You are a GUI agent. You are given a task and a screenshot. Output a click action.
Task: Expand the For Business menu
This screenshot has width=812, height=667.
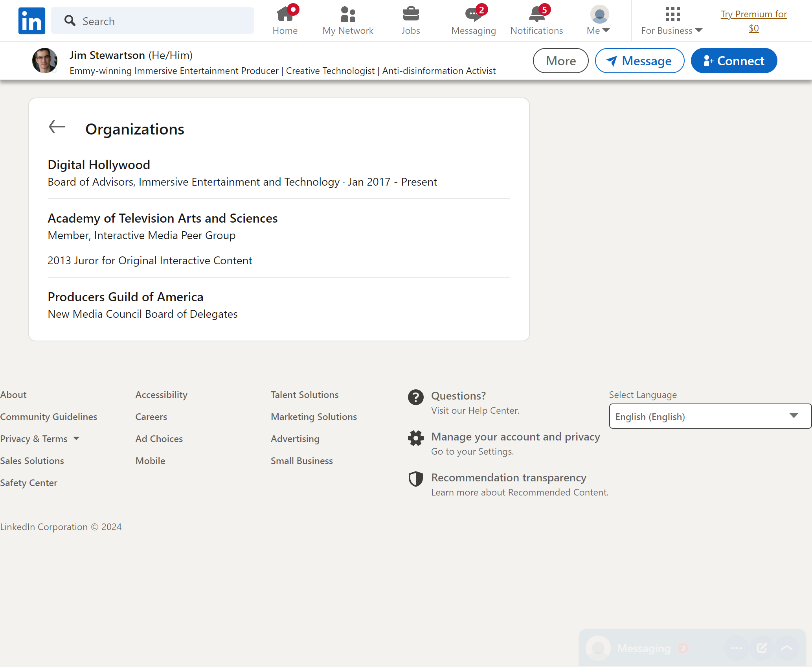point(672,20)
